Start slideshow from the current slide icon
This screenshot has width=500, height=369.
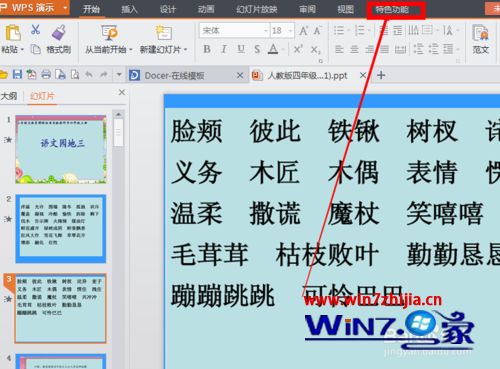coord(109,33)
